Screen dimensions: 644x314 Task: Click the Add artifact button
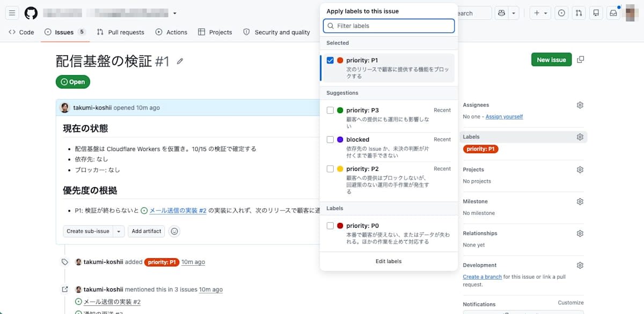(x=147, y=231)
